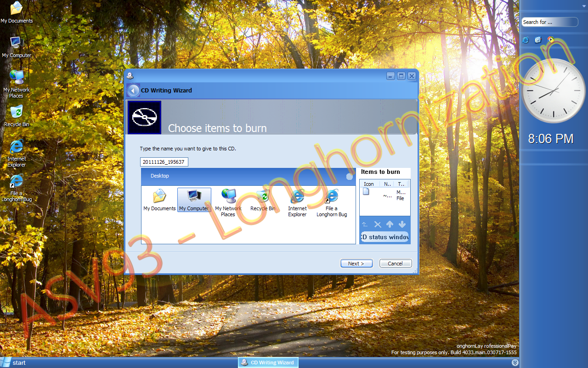
Task: Click the CD name field showing 20111126_195637
Action: click(x=164, y=161)
